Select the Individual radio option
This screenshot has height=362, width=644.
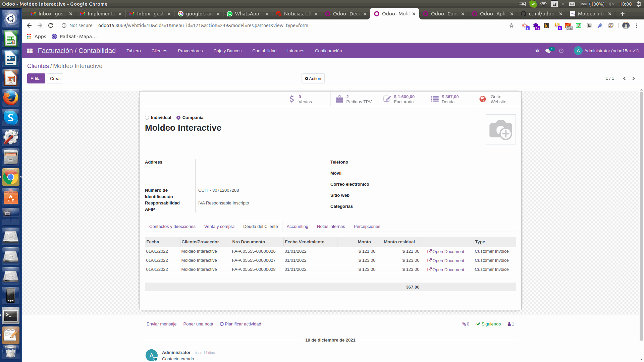[147, 118]
